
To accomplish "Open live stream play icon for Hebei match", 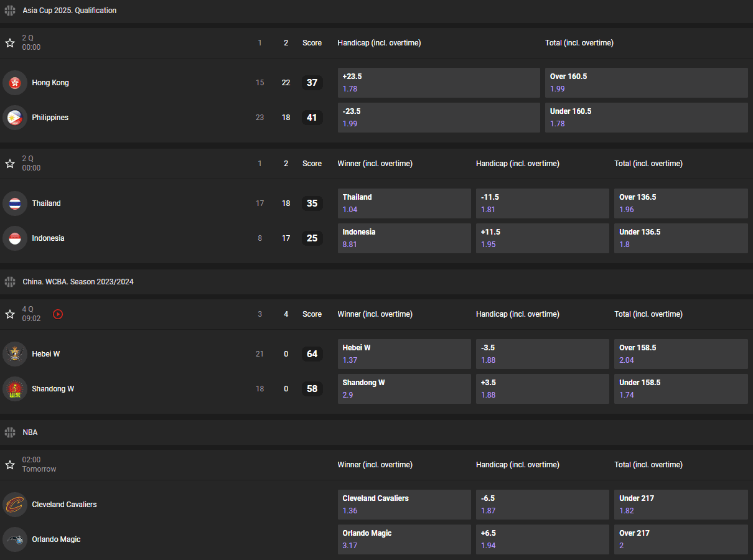I will pos(58,314).
